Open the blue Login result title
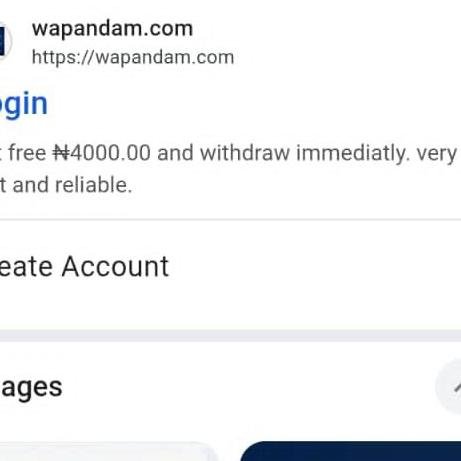Screen dimensions: 461x461 point(23,105)
